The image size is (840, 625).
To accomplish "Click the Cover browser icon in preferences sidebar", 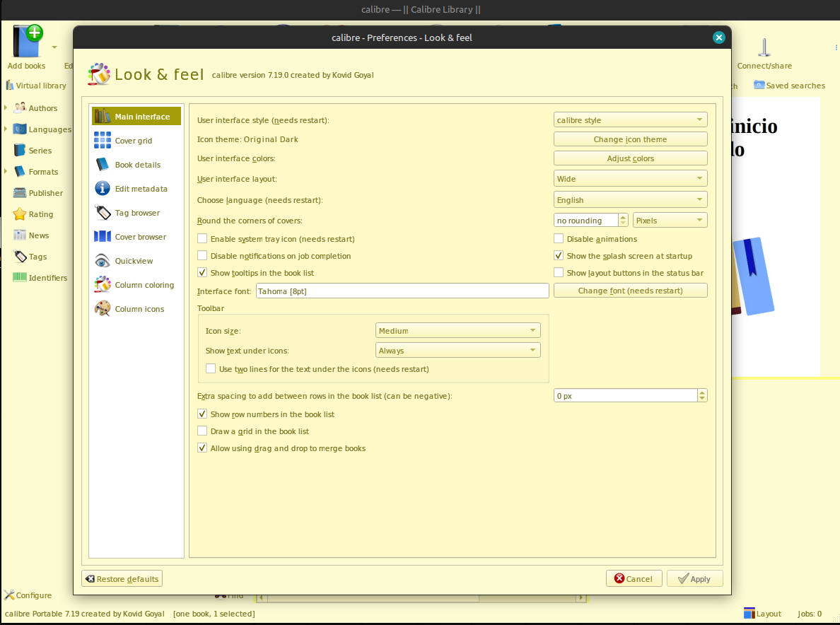I will coord(103,236).
